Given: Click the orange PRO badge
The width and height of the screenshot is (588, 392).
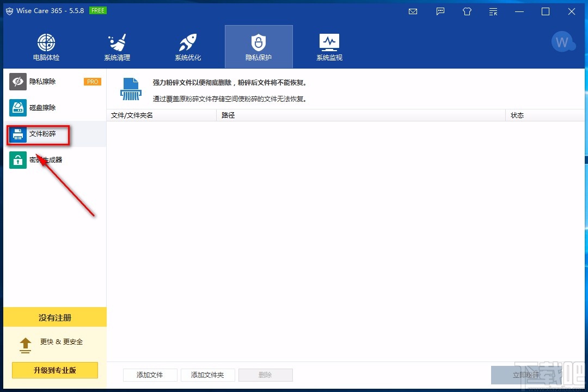Looking at the screenshot, I should point(92,82).
